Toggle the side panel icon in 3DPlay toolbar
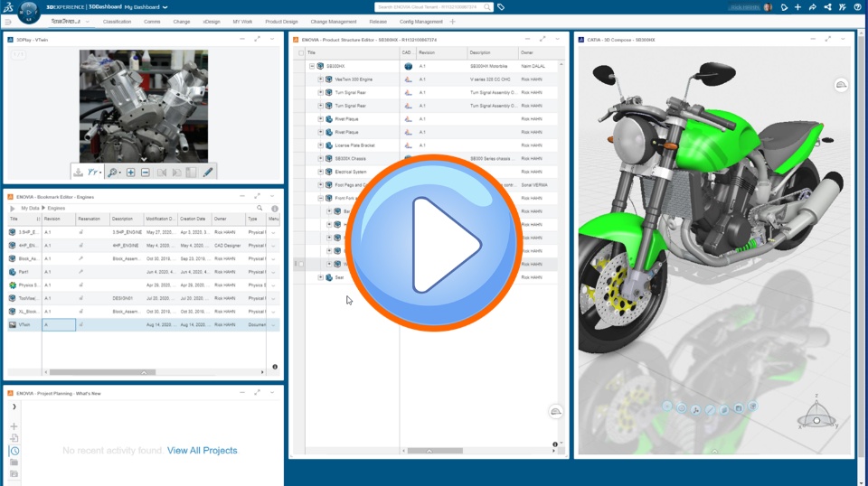The height and width of the screenshot is (486, 868). [191, 173]
